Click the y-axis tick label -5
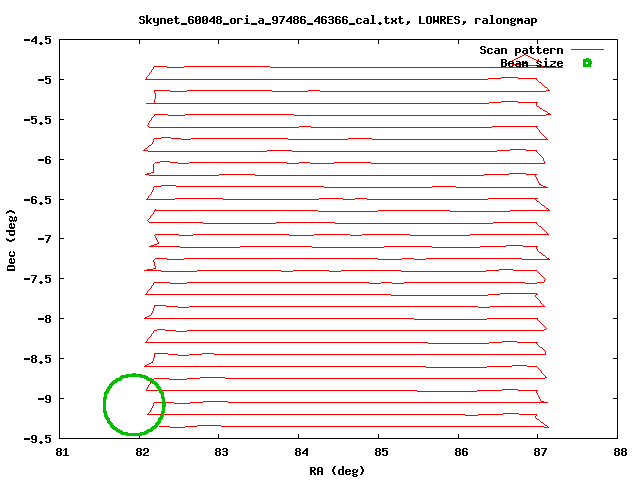The height and width of the screenshot is (480, 640). [x=44, y=80]
